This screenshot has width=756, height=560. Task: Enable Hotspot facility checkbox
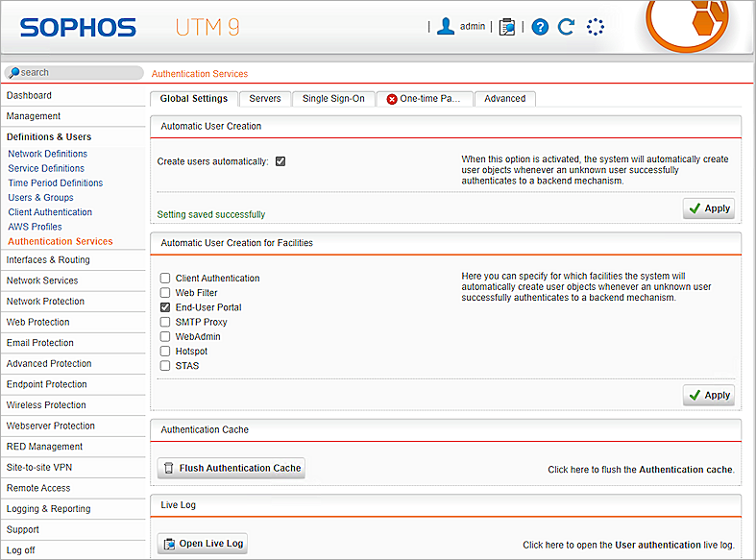point(165,351)
